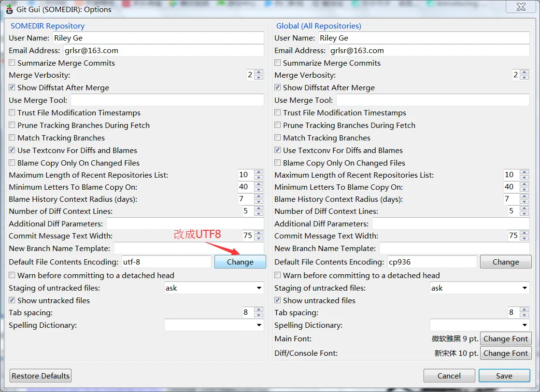Click Global encoding field showing cp936
The height and width of the screenshot is (392, 540).
(432, 262)
